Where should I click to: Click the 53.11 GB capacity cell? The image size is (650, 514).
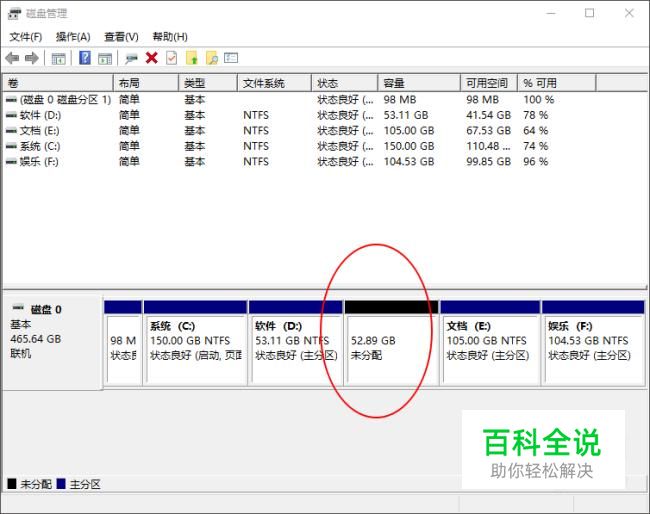(x=406, y=115)
